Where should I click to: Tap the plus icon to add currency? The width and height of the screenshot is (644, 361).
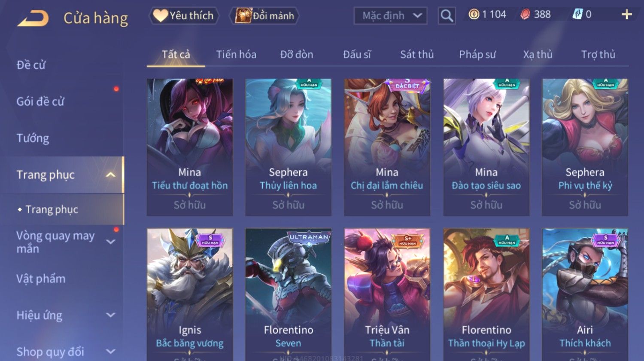pos(626,15)
